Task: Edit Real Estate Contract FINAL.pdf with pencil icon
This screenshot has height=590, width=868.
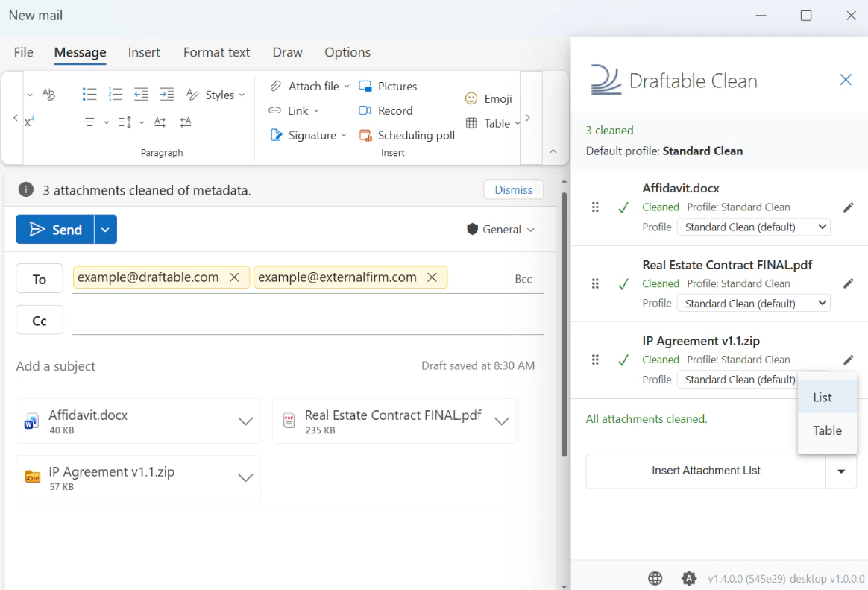Action: [x=848, y=284]
